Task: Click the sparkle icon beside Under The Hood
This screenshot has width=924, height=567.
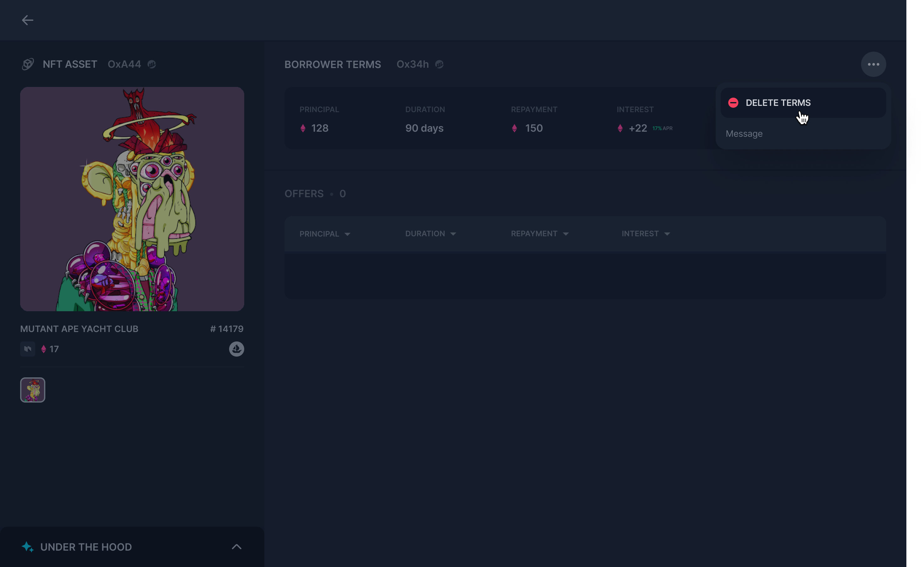Action: 27,547
